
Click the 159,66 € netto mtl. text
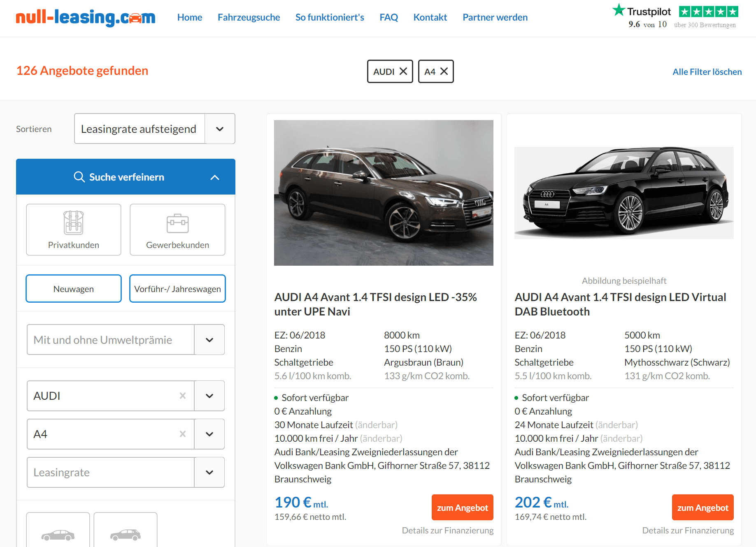click(x=310, y=517)
